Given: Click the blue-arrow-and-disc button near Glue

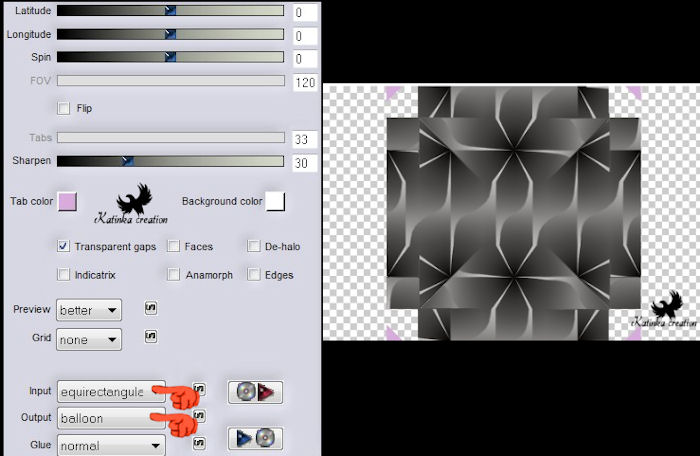Looking at the screenshot, I should (255, 438).
